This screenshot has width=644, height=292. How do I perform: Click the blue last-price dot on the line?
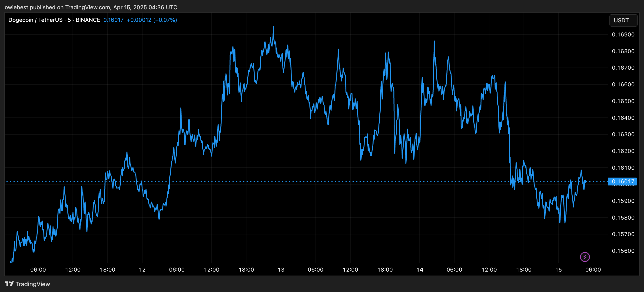[x=585, y=182]
